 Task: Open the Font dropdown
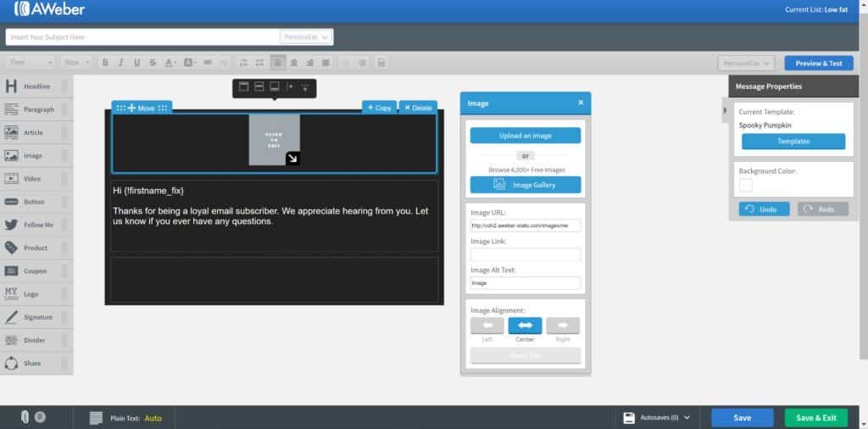click(31, 63)
